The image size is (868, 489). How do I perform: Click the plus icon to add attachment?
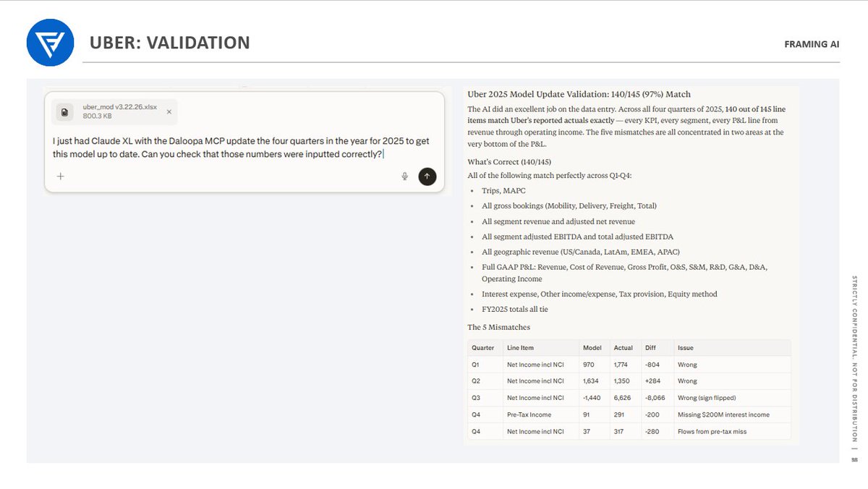pyautogui.click(x=61, y=176)
